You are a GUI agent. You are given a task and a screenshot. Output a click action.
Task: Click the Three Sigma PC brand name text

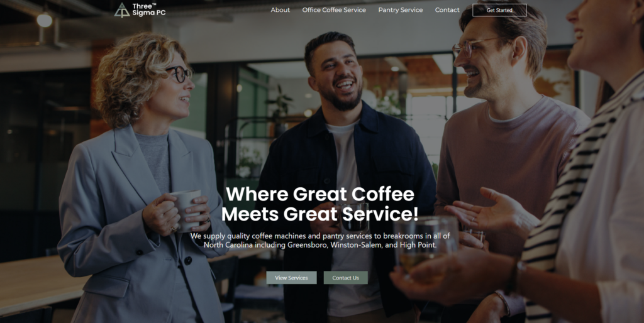point(148,9)
